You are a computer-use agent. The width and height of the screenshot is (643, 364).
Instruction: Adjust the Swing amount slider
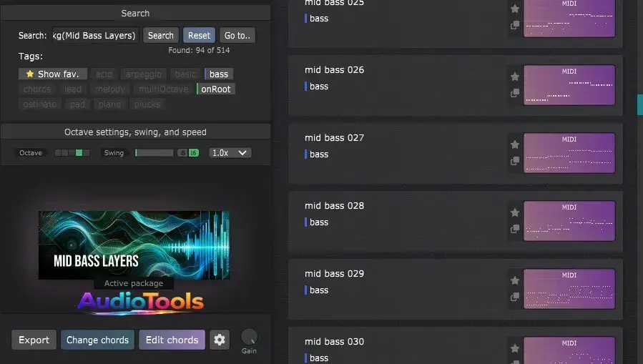pyautogui.click(x=154, y=153)
